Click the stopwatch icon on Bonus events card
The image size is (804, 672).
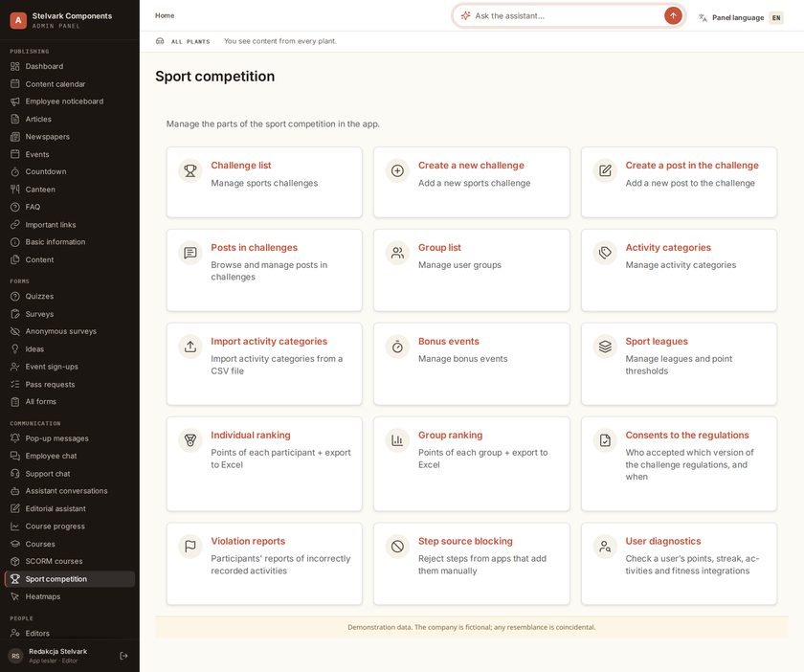pos(397,347)
